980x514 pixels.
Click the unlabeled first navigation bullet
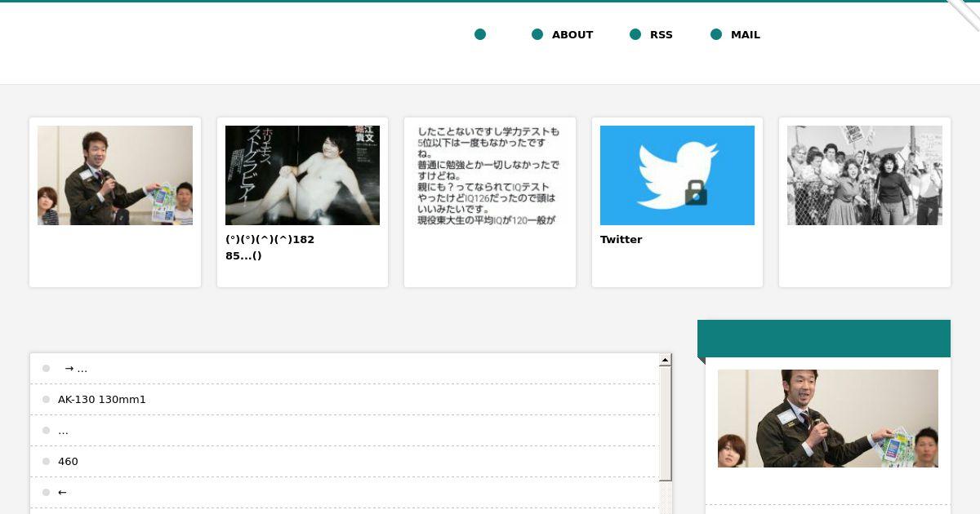pyautogui.click(x=480, y=34)
